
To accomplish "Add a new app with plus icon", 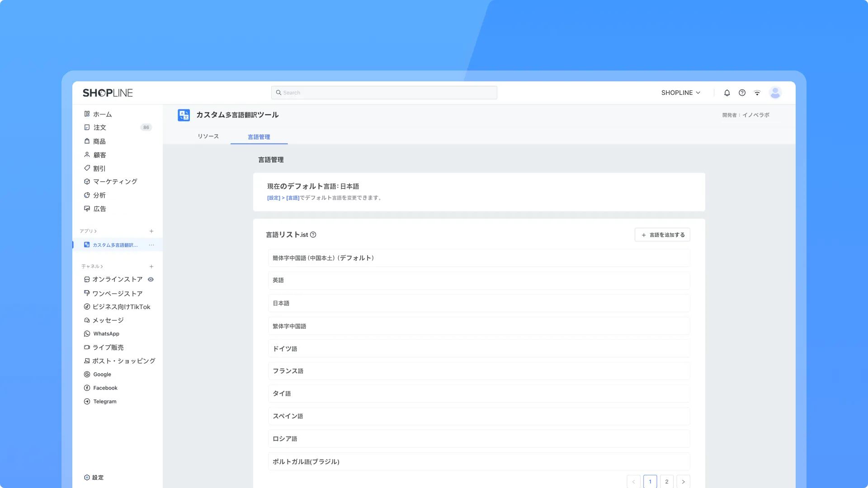I will coord(151,231).
